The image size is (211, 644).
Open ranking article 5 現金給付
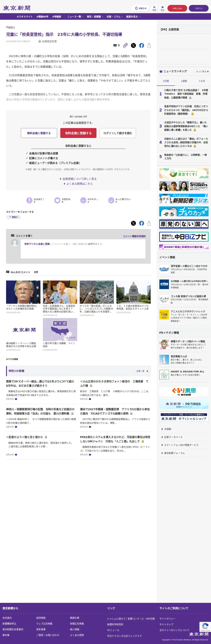click(x=184, y=157)
